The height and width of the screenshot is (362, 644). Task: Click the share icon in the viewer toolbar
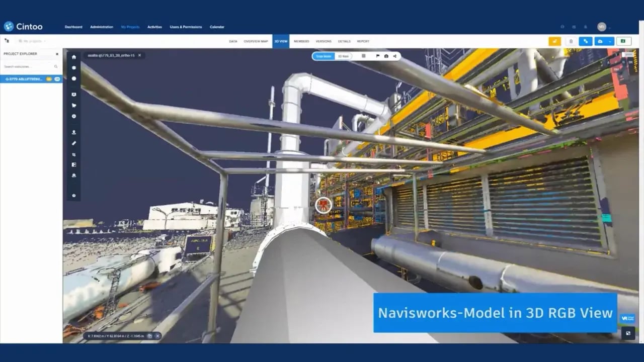click(394, 56)
